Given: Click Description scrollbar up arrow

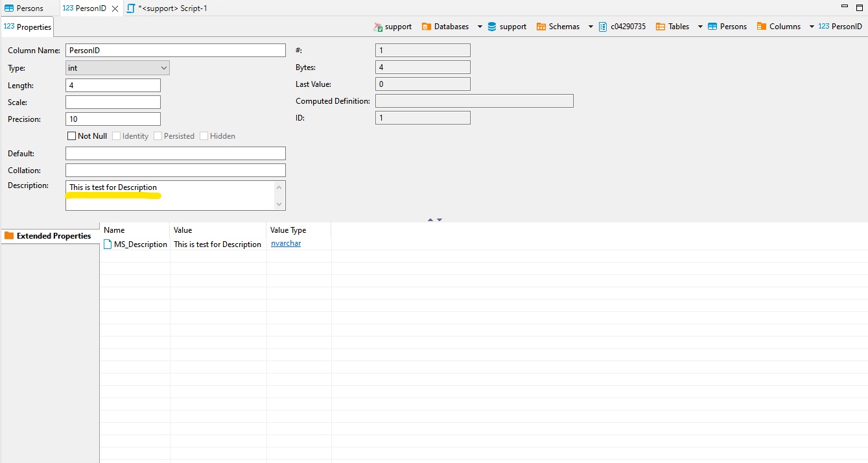Looking at the screenshot, I should (279, 187).
